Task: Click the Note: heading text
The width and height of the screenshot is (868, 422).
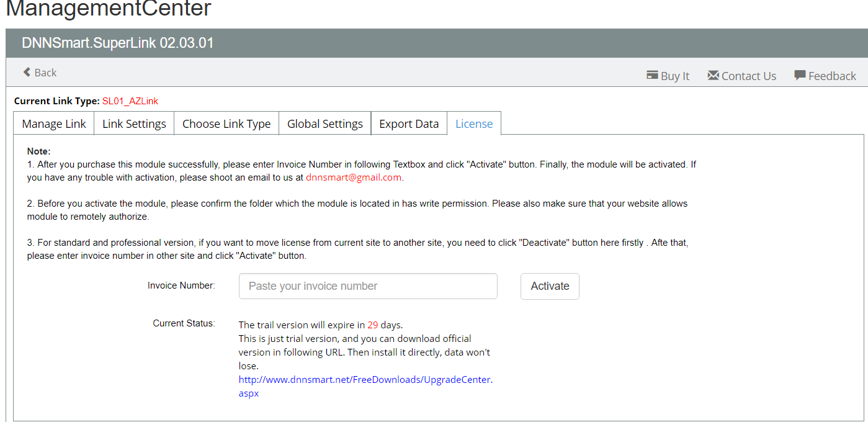Action: [38, 151]
